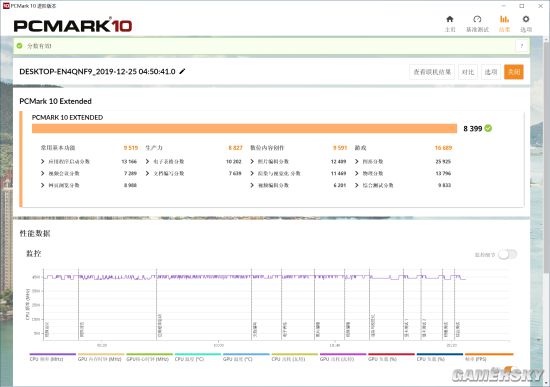Toggle the monitoring details switch
Viewport: 550px width, 387px height.
508,254
